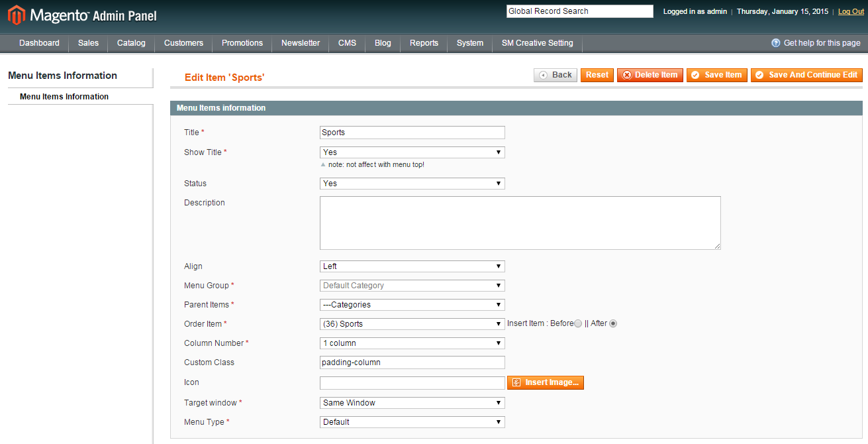Click the date 'Thursday, January 15, 2015'

783,11
